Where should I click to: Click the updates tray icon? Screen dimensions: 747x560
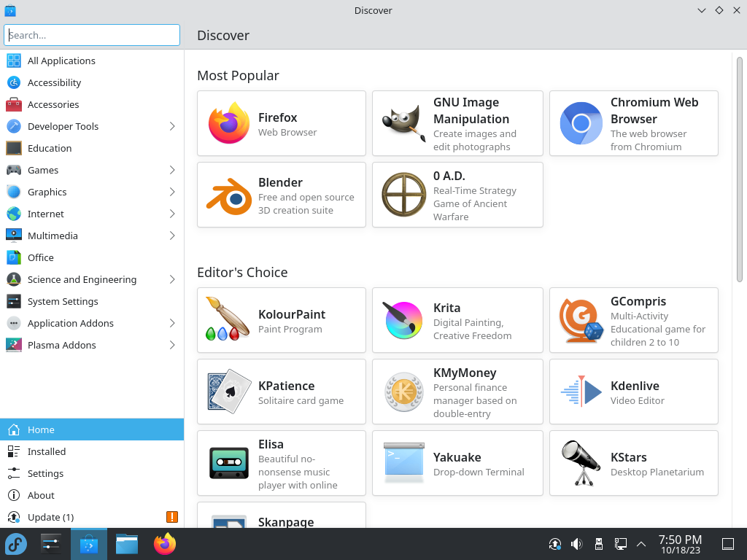click(555, 544)
